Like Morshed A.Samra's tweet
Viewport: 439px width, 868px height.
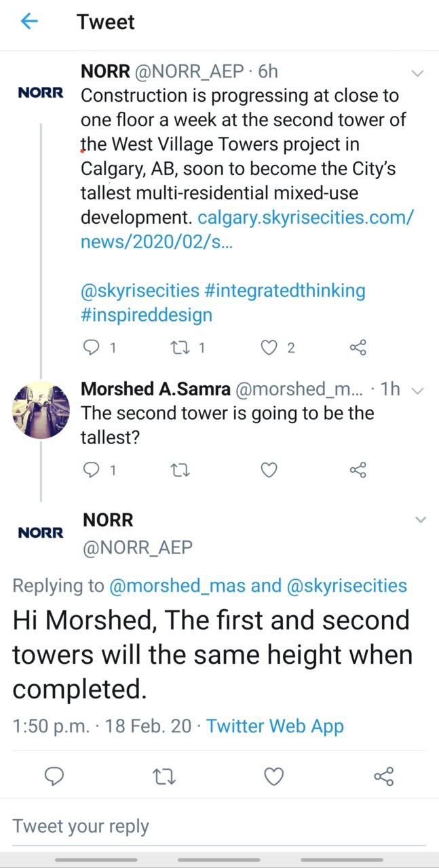[x=269, y=469]
